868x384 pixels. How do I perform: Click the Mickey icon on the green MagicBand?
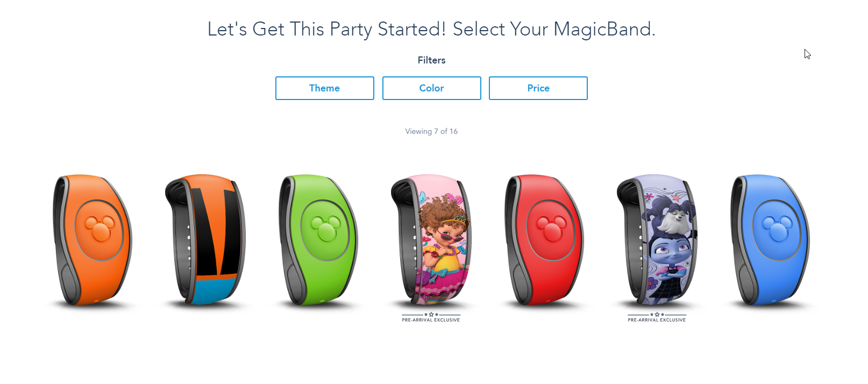click(x=326, y=229)
